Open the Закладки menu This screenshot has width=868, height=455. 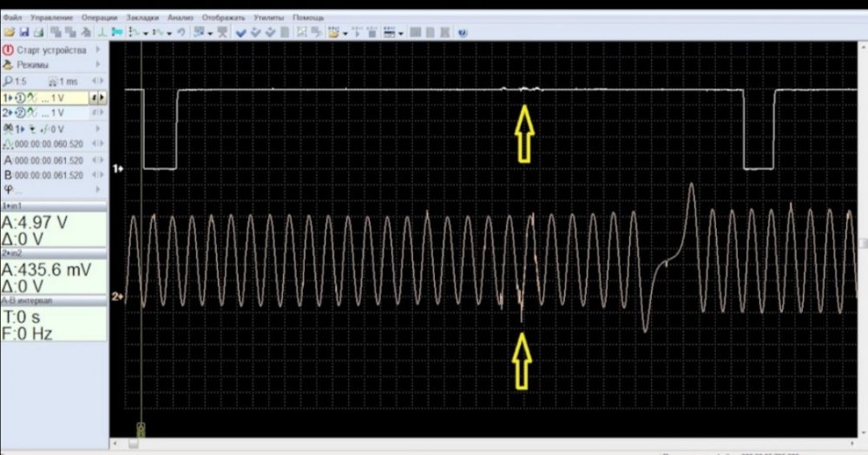pos(142,17)
